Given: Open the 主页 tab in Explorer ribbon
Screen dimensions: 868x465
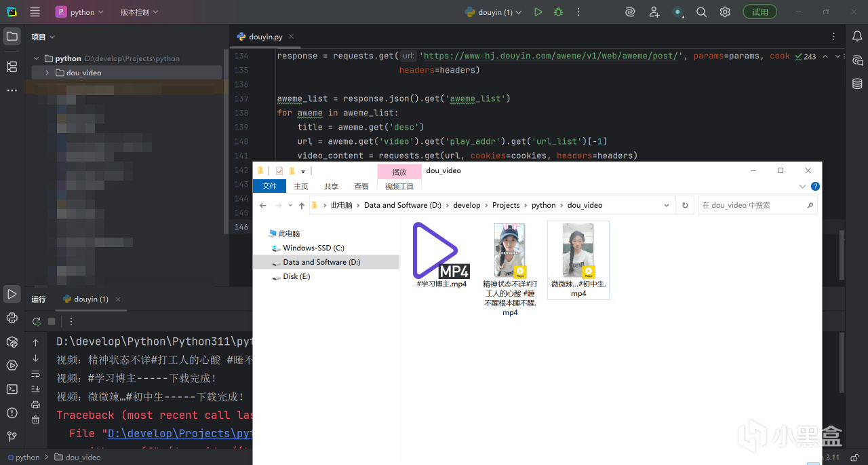Looking at the screenshot, I should [x=301, y=187].
